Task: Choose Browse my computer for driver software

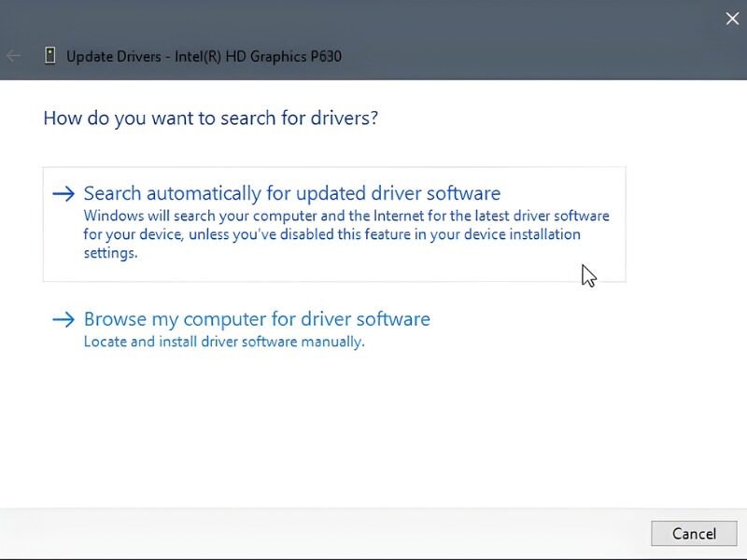Action: [x=257, y=319]
